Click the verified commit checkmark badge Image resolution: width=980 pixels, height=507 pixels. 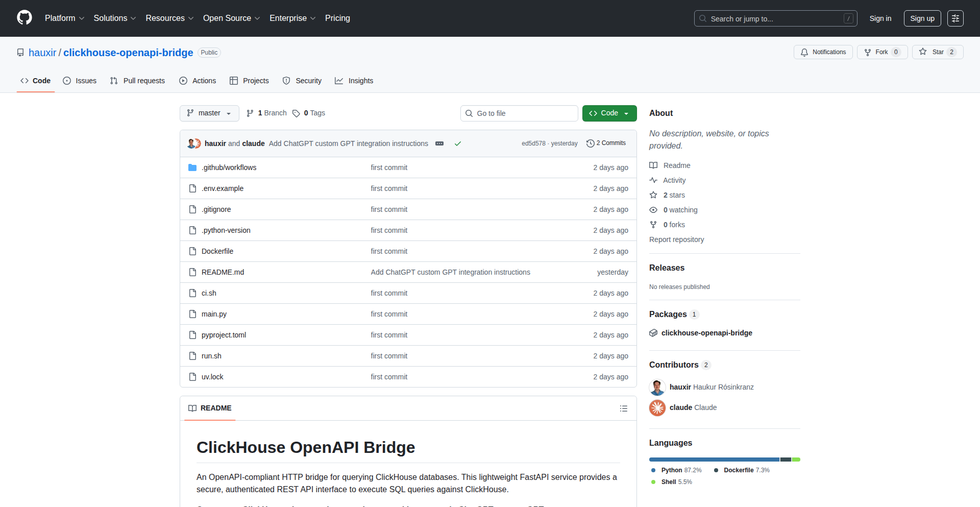pos(458,143)
